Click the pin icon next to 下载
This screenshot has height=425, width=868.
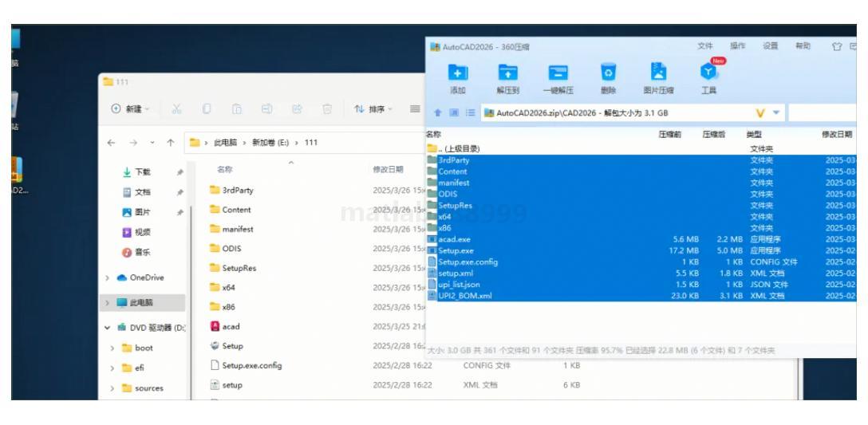(x=180, y=173)
